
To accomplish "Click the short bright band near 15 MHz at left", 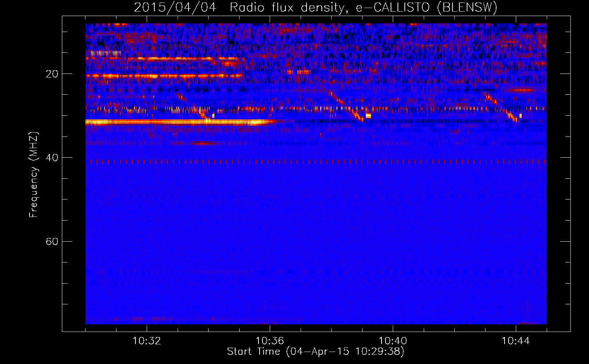I will (106, 53).
